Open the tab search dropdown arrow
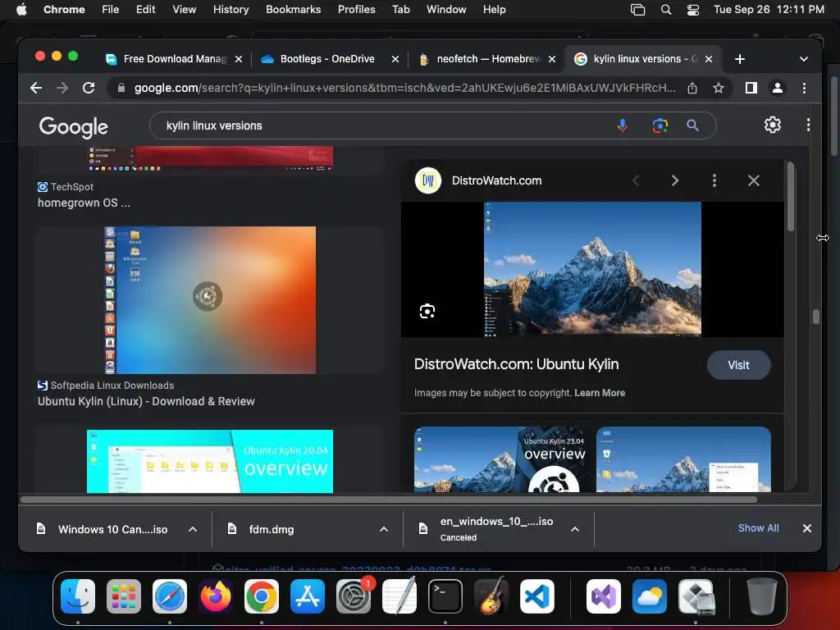 (804, 59)
